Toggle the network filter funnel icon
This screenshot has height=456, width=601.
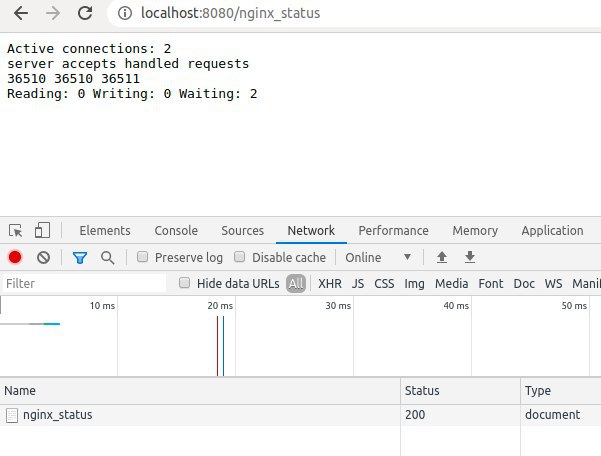pos(80,257)
